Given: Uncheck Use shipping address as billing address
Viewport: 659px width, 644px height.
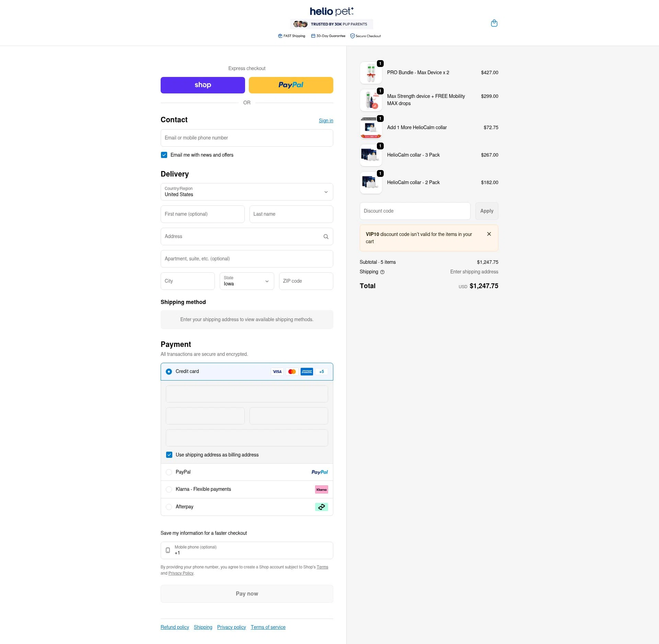Looking at the screenshot, I should (169, 454).
